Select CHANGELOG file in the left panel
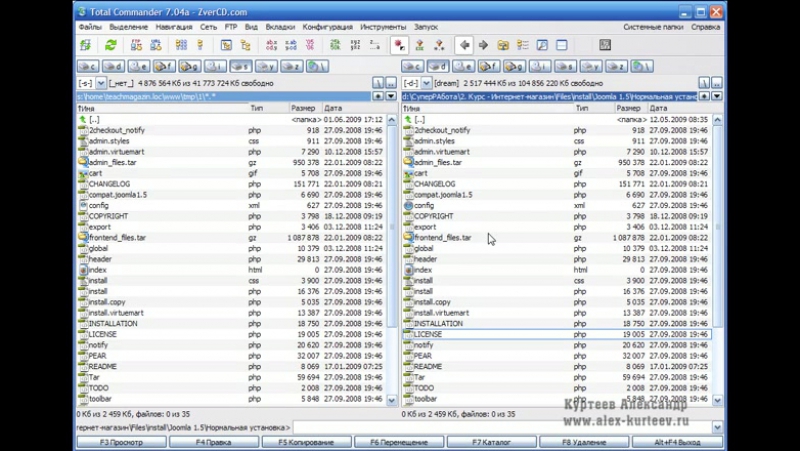 coord(231,184)
